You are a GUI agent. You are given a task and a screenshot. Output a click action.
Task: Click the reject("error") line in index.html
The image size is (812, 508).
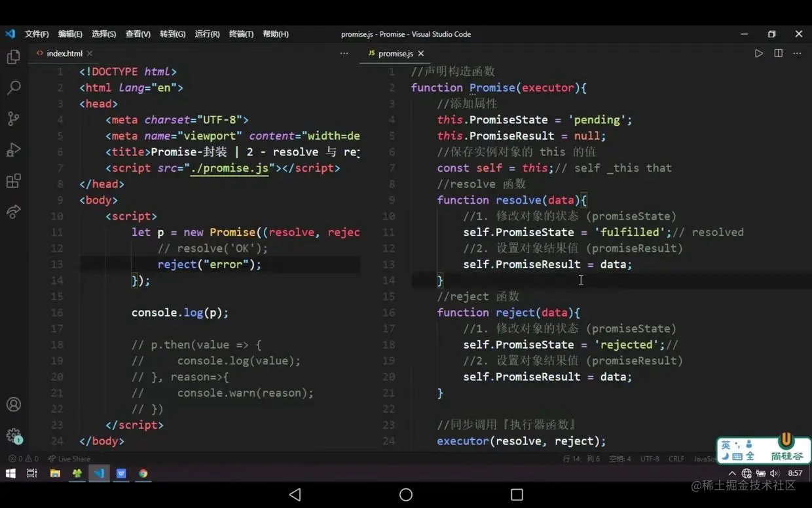coord(209,264)
